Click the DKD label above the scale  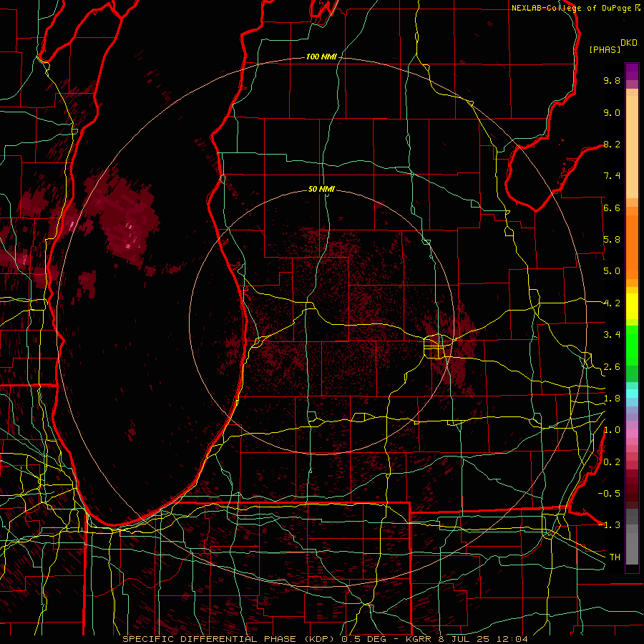(629, 43)
